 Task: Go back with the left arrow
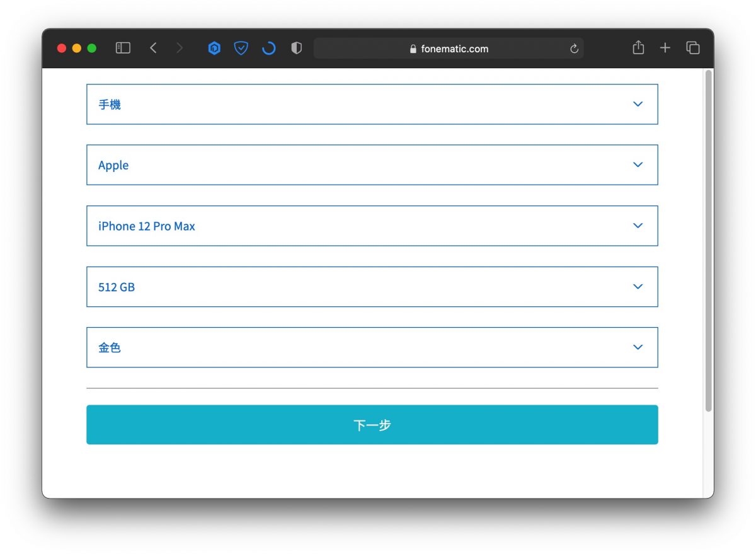153,48
